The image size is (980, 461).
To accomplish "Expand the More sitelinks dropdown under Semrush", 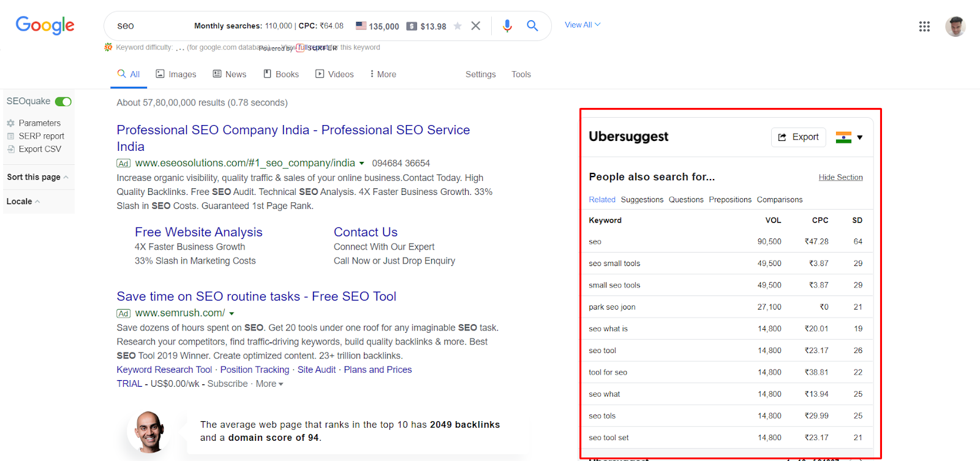I will tap(269, 384).
